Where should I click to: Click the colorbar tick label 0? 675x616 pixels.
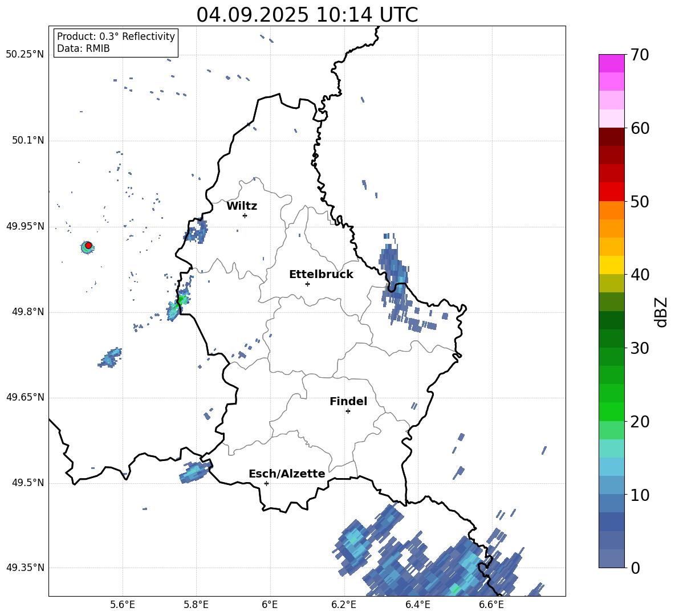635,568
